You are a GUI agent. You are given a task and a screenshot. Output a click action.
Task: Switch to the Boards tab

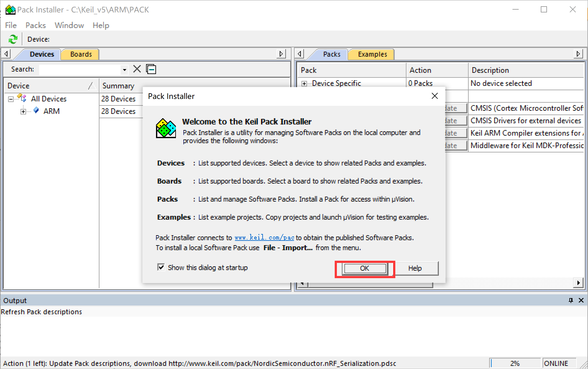point(81,54)
